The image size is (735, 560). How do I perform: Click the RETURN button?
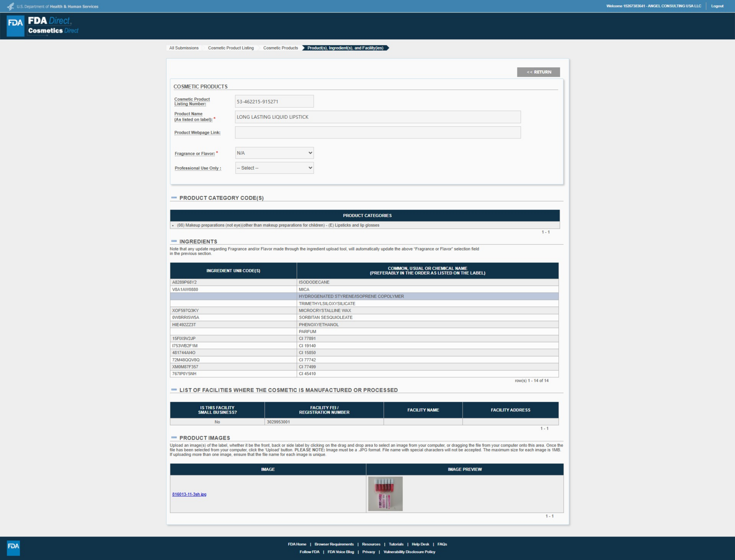[x=538, y=72]
